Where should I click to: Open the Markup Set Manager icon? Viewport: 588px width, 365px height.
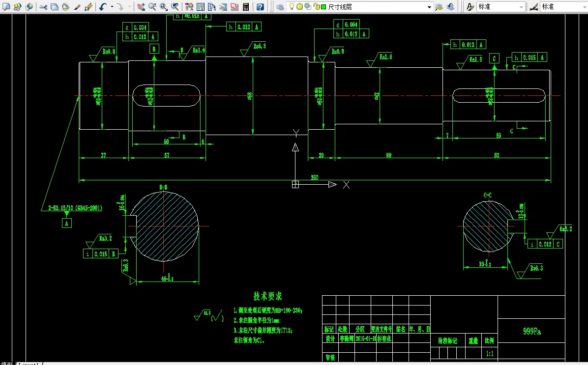click(x=235, y=7)
